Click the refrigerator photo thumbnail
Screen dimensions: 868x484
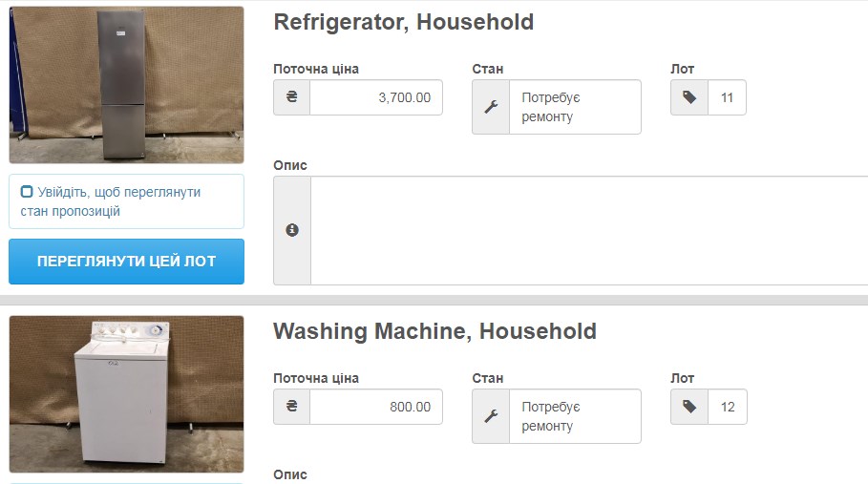click(126, 85)
